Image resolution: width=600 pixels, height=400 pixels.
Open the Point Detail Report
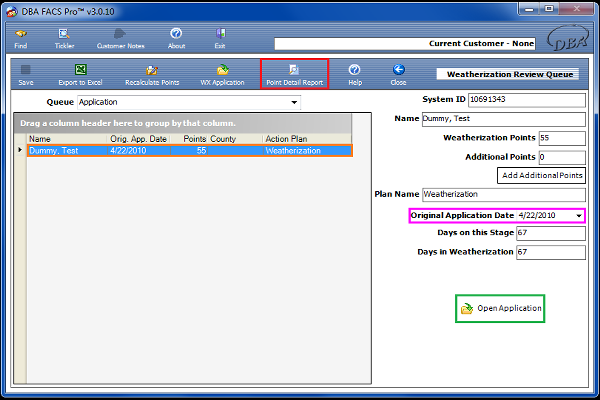pyautogui.click(x=295, y=75)
